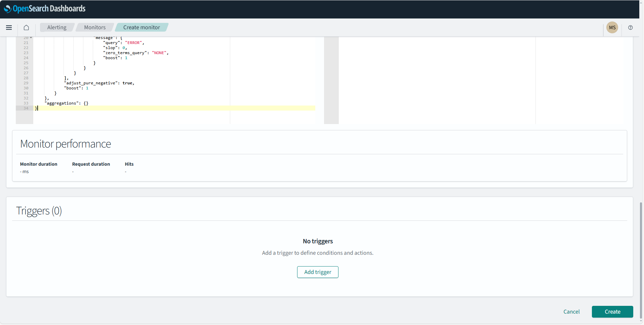Click the OpenSearch Dashboards logo
The height and width of the screenshot is (325, 644).
[45, 9]
